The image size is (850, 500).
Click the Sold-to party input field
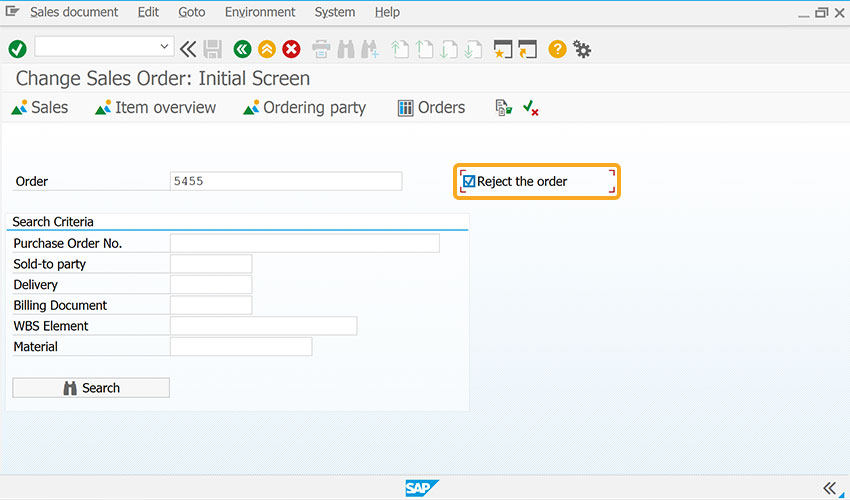tap(211, 264)
